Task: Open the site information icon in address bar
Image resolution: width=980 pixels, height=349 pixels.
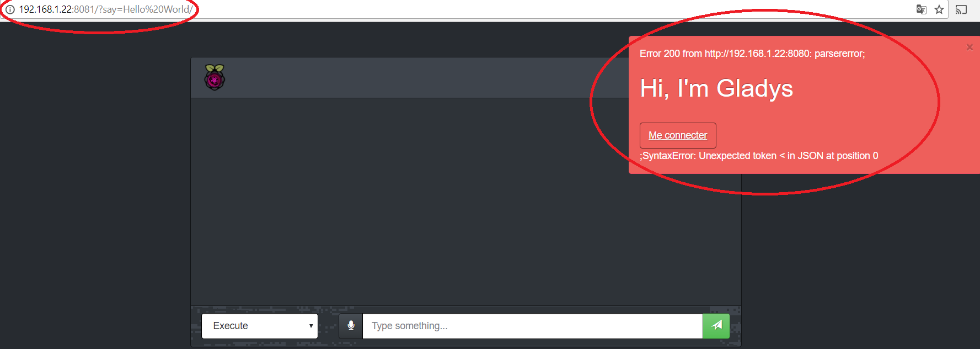Action: [10, 9]
